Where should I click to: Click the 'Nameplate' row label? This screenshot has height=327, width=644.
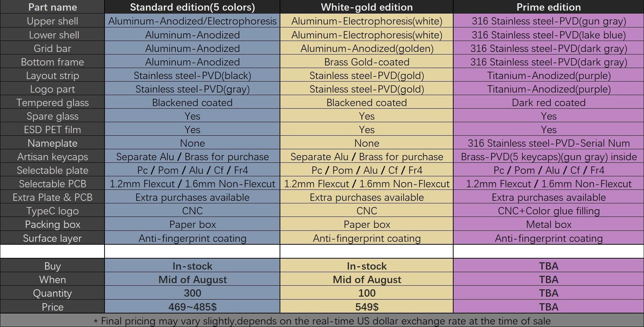(52, 143)
